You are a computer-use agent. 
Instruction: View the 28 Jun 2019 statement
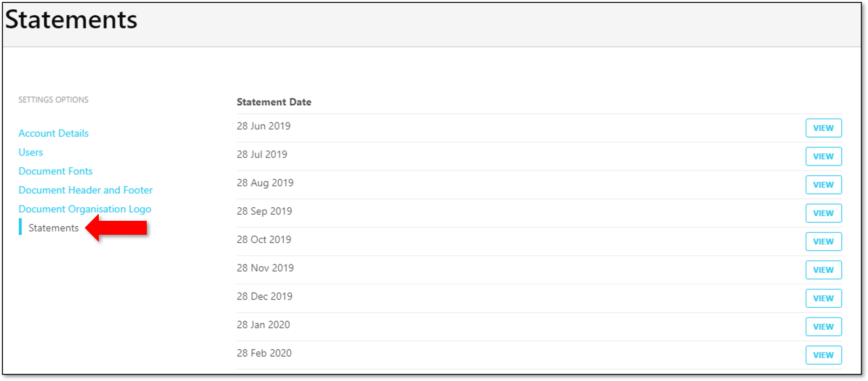pyautogui.click(x=823, y=128)
